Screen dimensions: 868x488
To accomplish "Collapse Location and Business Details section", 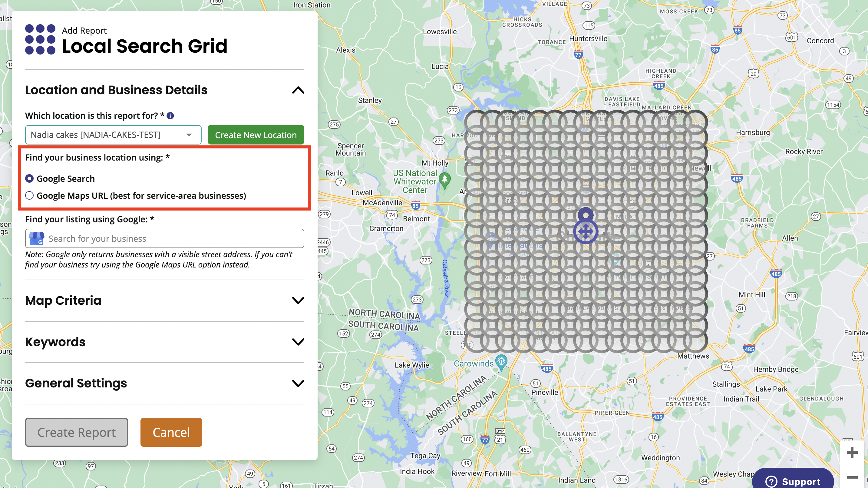I will pos(298,90).
